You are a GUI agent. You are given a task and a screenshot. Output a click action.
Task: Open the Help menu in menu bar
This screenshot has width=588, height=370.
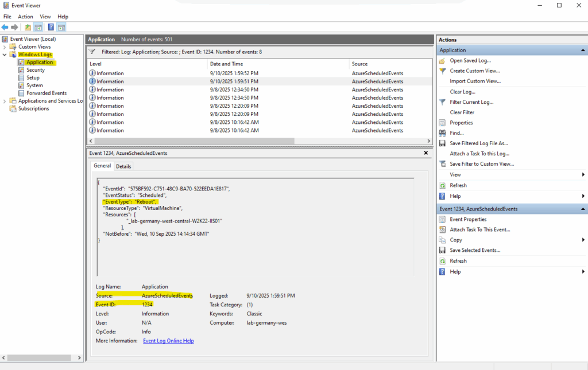pos(63,17)
